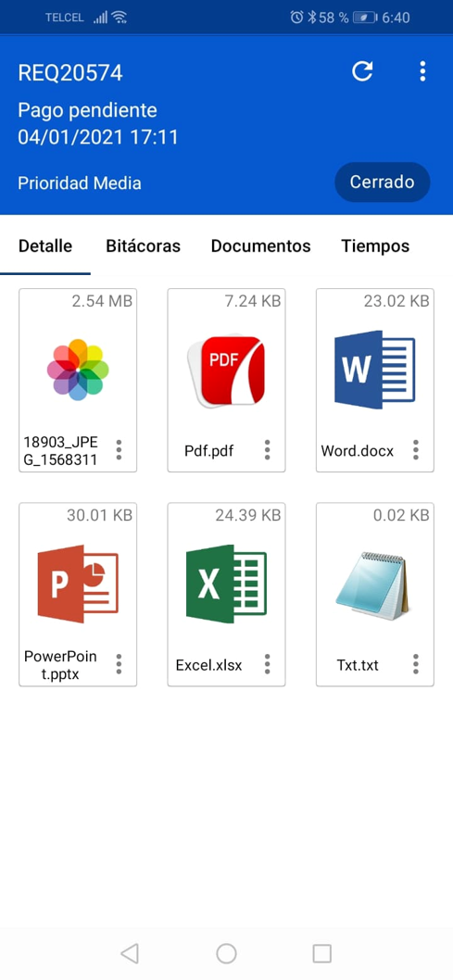
Task: Select the Txt.txt file name
Action: click(358, 665)
